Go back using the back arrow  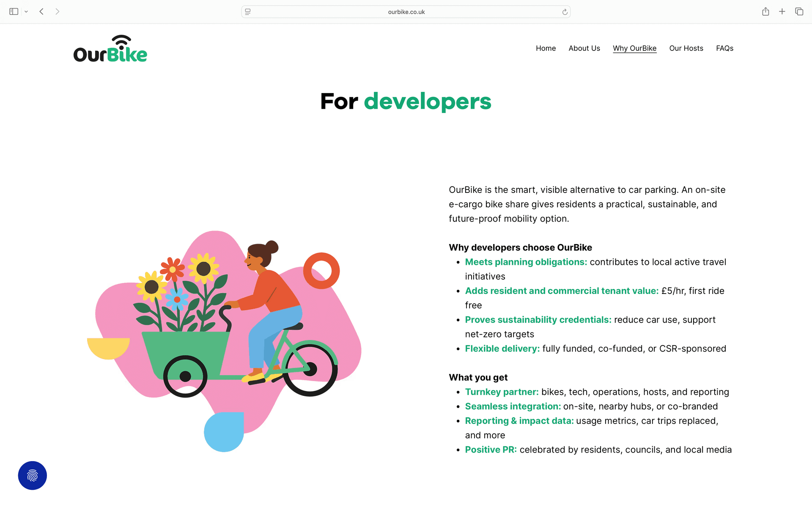41,11
